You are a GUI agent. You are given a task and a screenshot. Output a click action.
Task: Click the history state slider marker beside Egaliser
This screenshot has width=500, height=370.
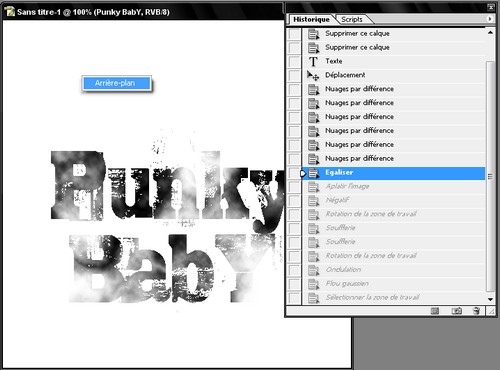tap(303, 173)
